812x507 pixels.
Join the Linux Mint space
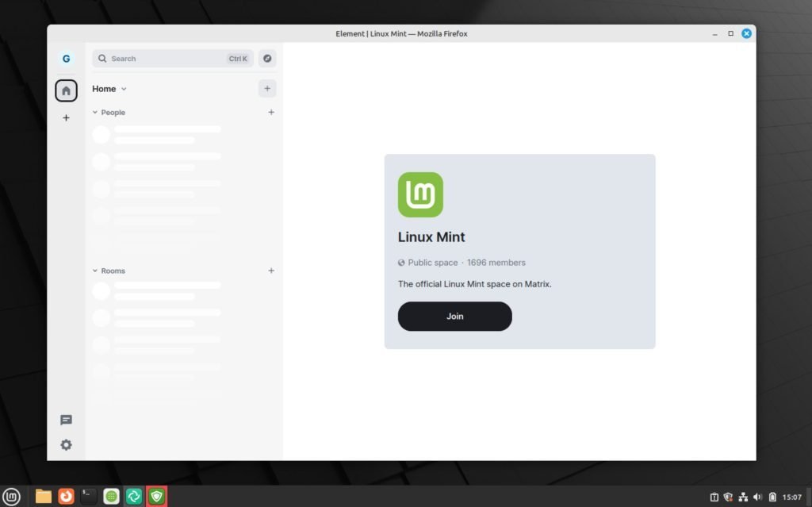click(454, 317)
